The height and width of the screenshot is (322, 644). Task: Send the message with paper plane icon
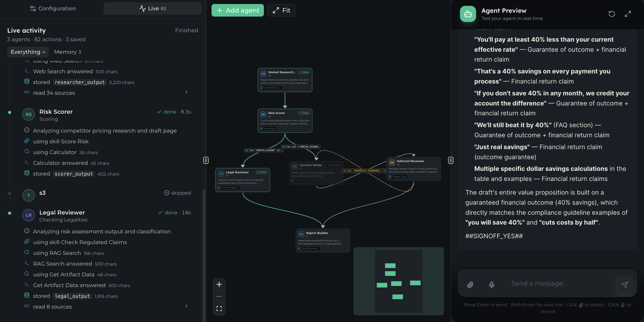[x=625, y=284]
